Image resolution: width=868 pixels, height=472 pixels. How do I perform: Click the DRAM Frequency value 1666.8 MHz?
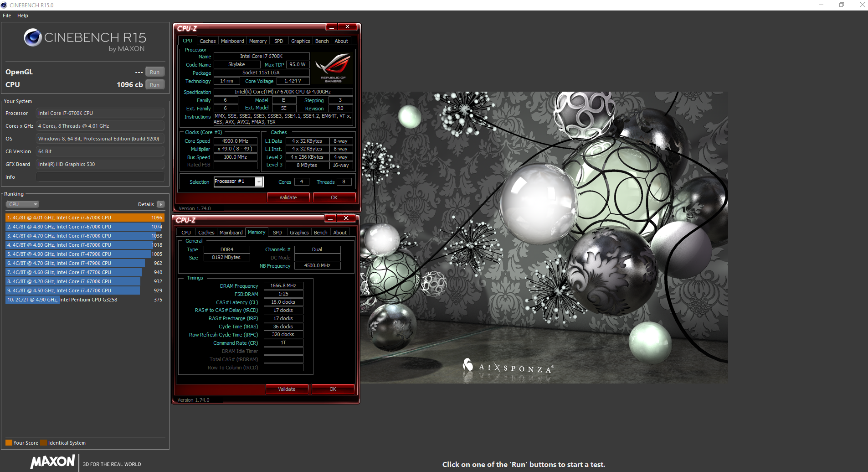[x=283, y=286]
